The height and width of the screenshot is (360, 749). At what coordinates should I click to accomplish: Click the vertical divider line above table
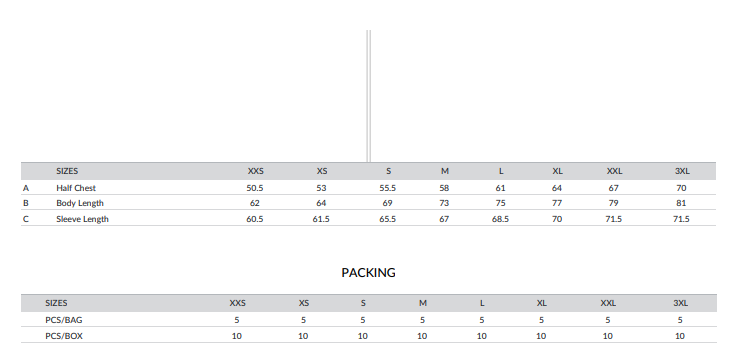(368, 96)
